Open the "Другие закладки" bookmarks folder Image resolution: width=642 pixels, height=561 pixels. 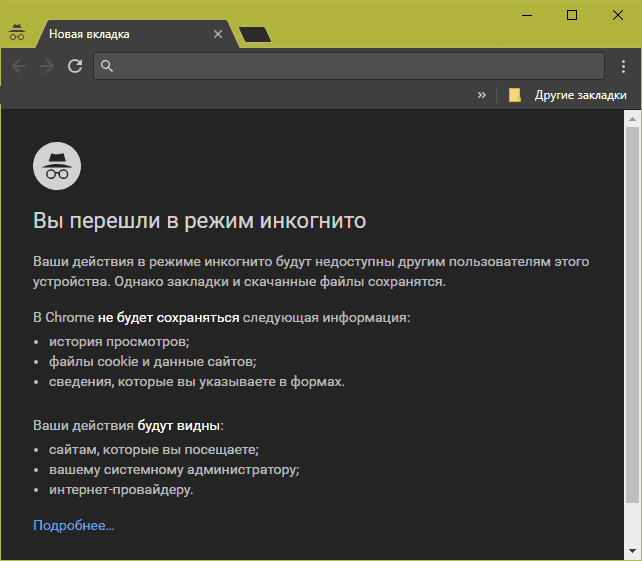pos(567,95)
